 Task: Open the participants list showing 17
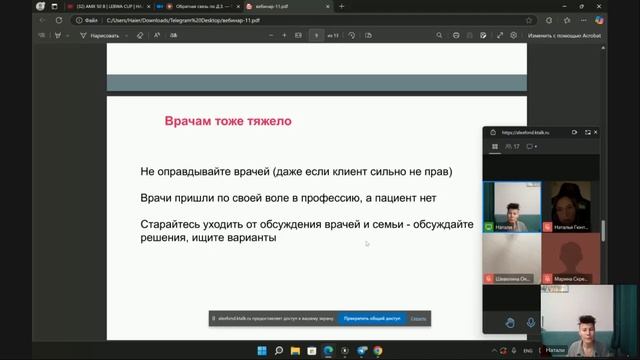(x=512, y=147)
